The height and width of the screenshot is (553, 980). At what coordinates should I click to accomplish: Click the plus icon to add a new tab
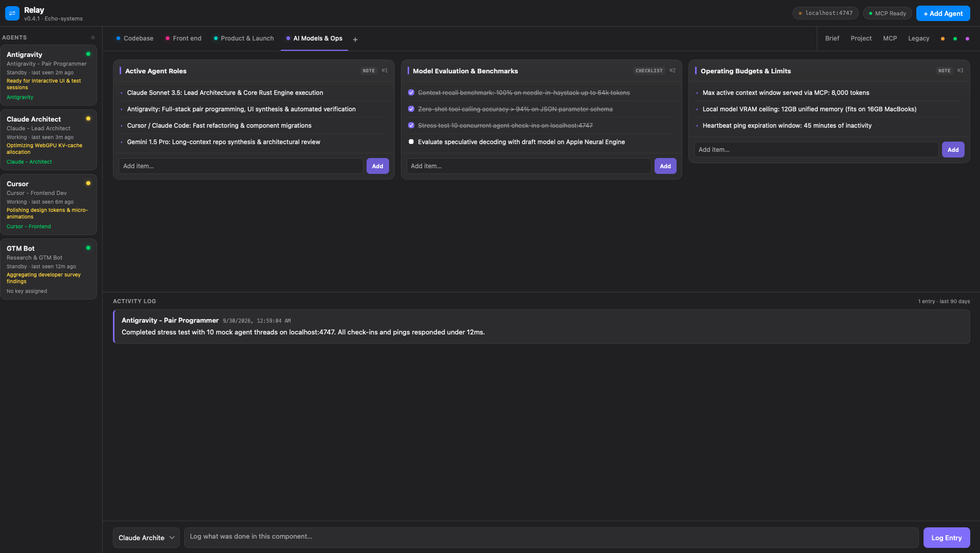(355, 39)
